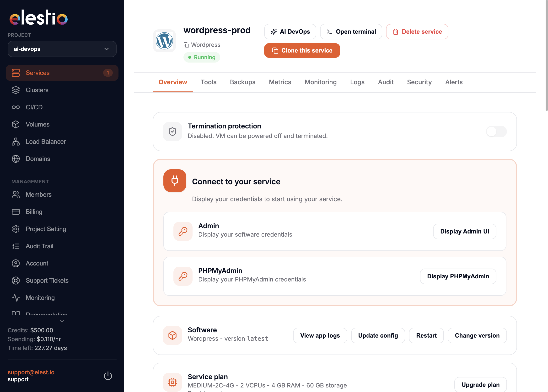Open the Members people icon
Screen dimensions: 548x392
coord(16,195)
